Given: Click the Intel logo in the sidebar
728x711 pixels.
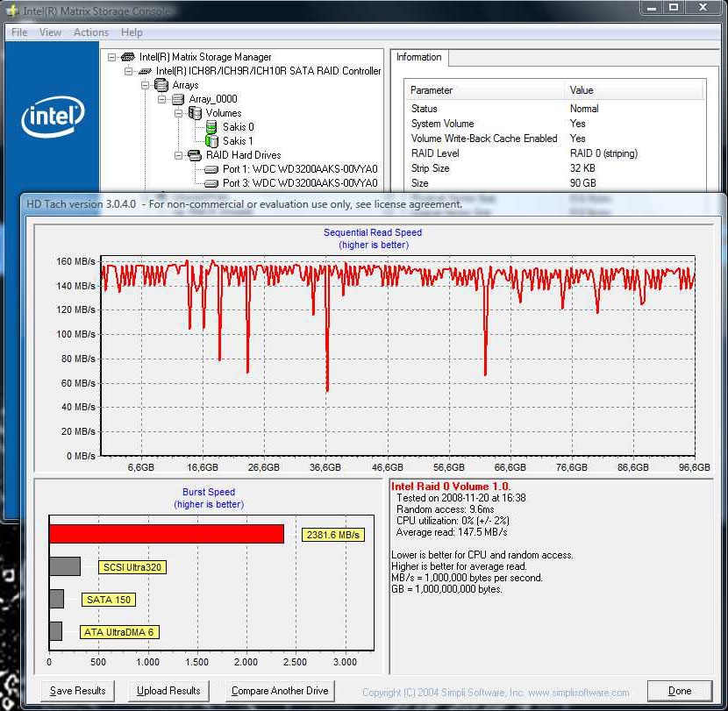Looking at the screenshot, I should tap(53, 117).
